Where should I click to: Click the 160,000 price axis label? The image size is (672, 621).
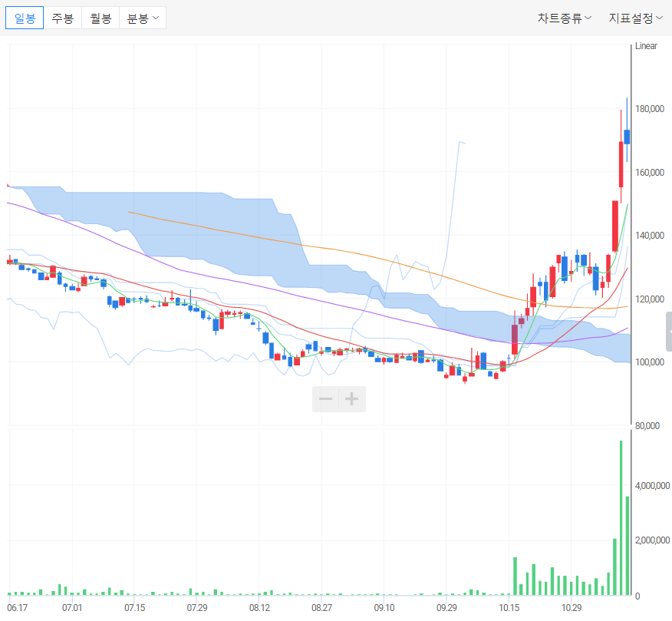650,173
